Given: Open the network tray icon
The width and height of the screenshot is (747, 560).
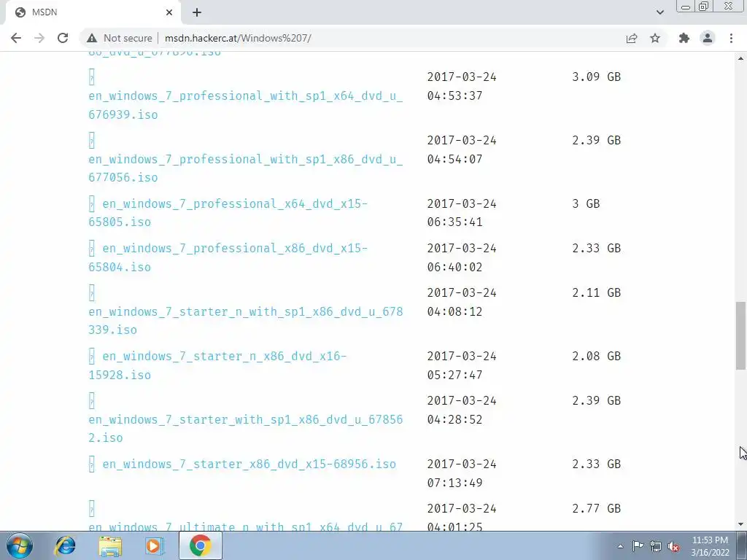Looking at the screenshot, I should point(656,546).
